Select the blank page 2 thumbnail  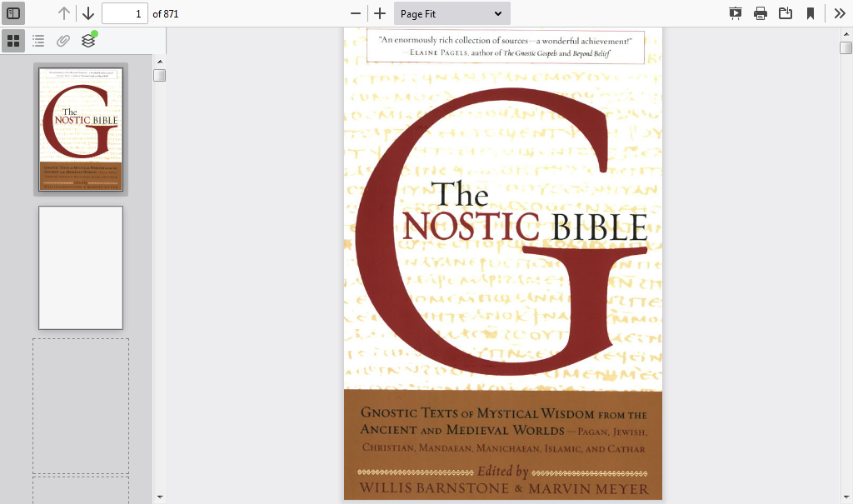81,267
